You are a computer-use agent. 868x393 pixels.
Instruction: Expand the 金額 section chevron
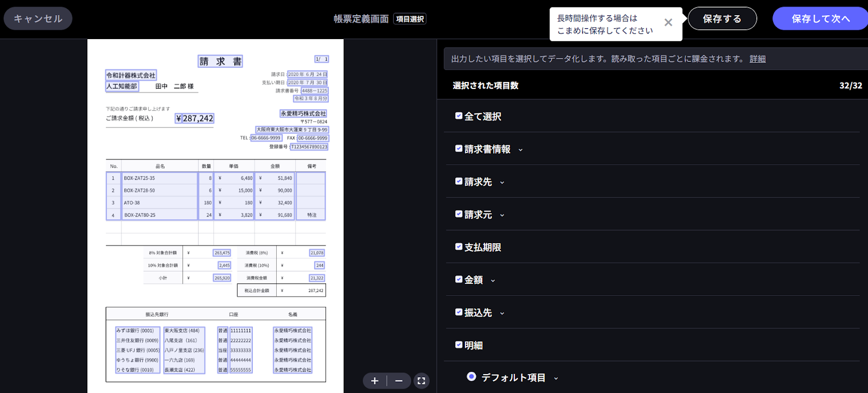coord(493,281)
